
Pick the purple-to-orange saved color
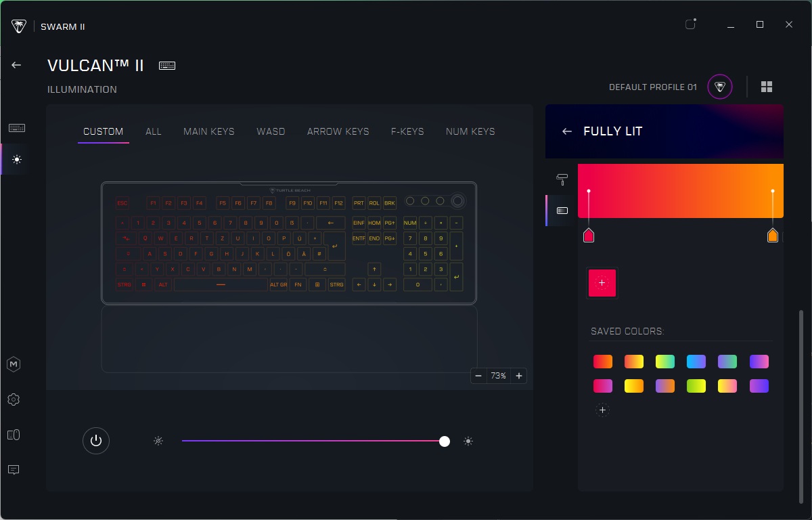pyautogui.click(x=665, y=386)
